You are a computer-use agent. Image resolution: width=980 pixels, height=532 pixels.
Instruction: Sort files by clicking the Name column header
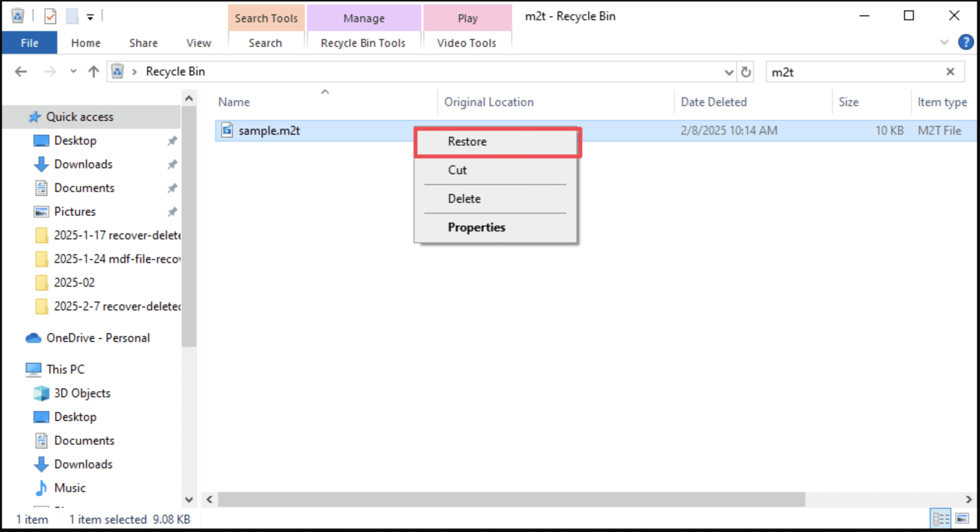(233, 102)
